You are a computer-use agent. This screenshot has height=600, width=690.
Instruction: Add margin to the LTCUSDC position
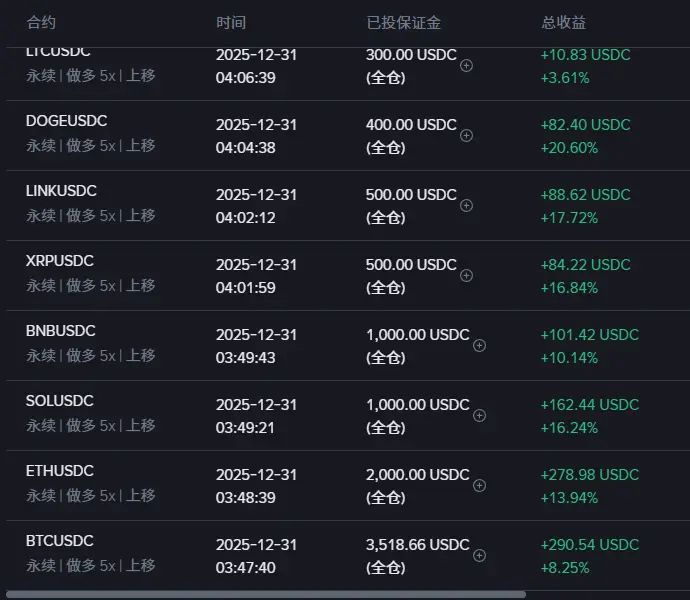(x=466, y=65)
